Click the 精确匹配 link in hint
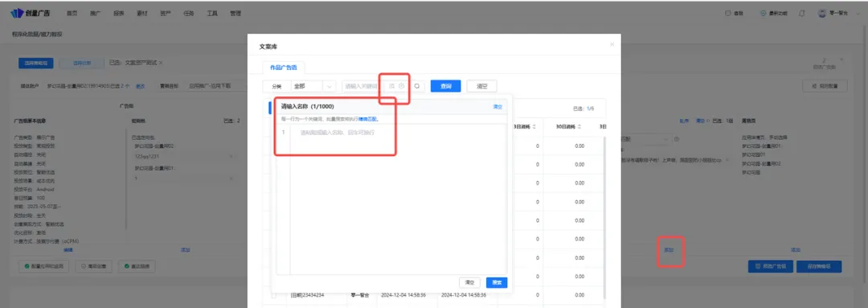Viewport: 868px width, 308px height. [367, 119]
